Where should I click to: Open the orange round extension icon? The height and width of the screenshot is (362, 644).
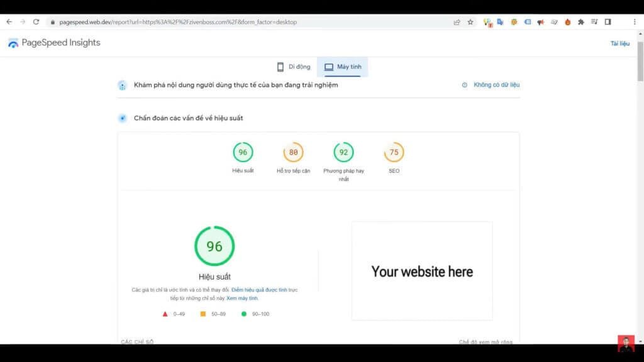(x=514, y=22)
